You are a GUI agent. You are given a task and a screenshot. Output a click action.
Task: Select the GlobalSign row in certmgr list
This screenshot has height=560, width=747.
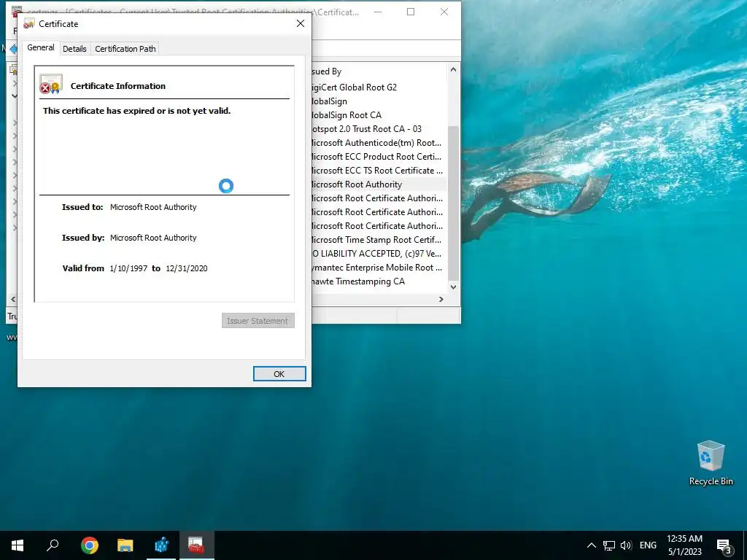pos(379,101)
